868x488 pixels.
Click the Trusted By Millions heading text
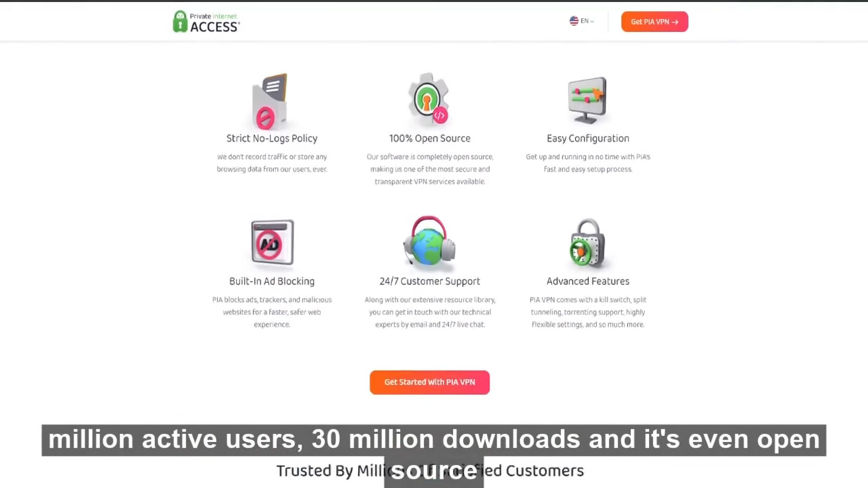pyautogui.click(x=430, y=471)
